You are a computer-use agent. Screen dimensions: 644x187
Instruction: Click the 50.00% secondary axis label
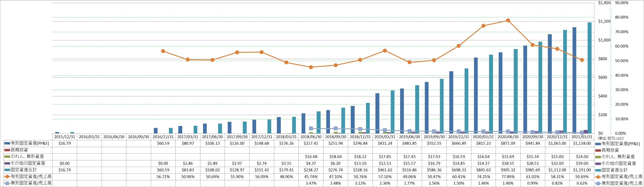[622, 61]
